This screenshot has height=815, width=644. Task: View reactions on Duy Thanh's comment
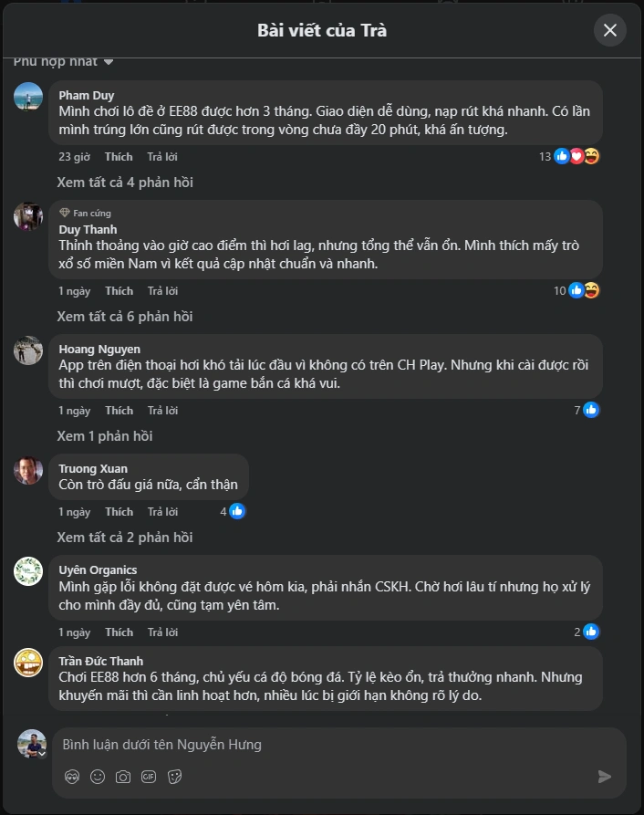(576, 290)
